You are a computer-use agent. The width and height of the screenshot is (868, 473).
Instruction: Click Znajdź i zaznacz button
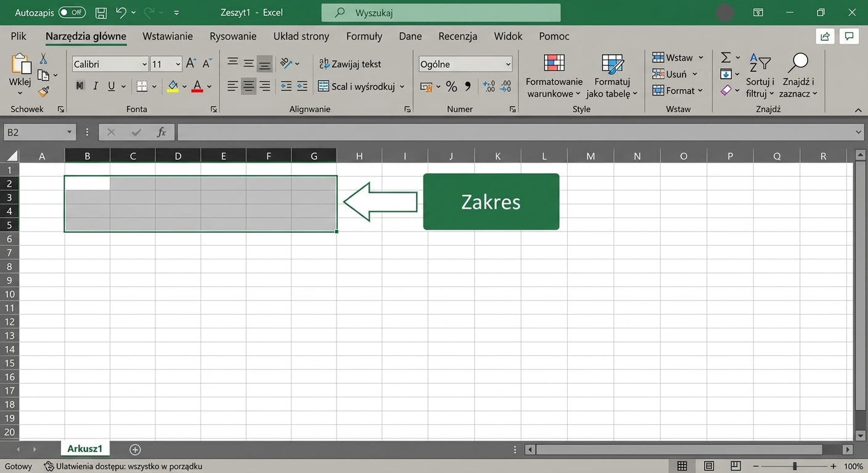point(798,76)
